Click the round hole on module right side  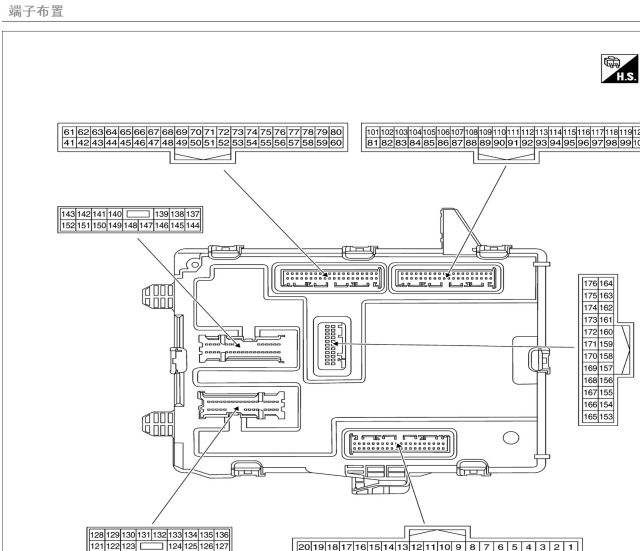511,438
